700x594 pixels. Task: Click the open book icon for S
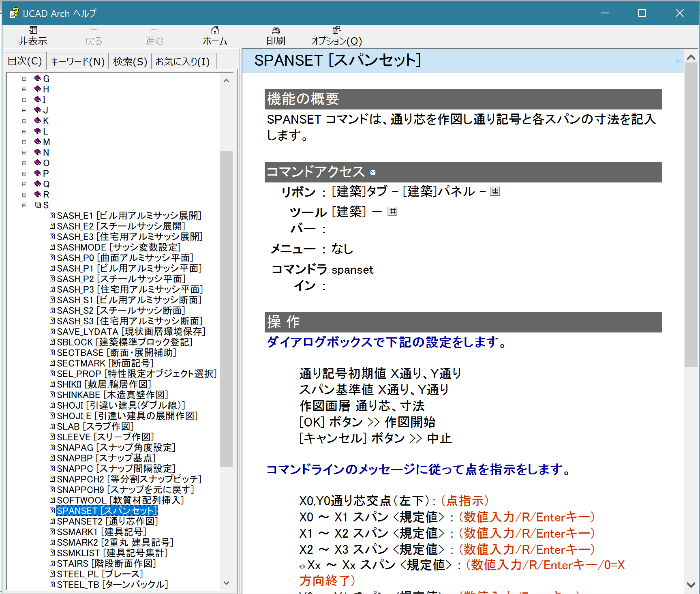coord(38,205)
